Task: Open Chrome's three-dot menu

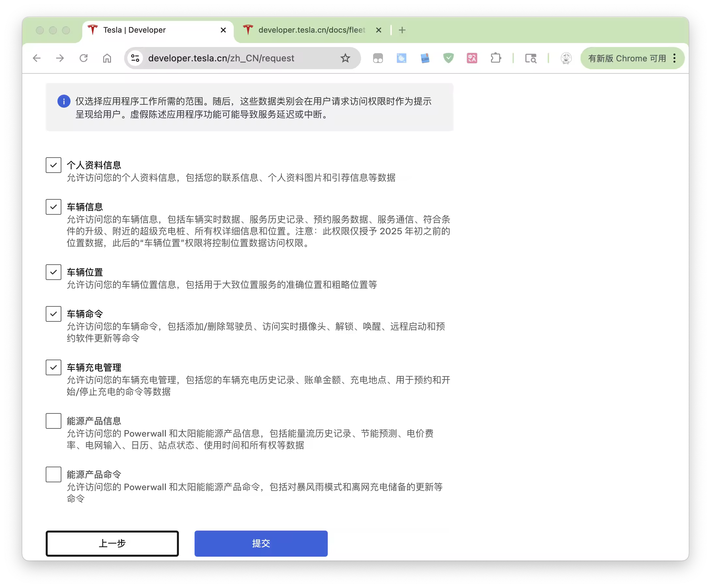Action: click(x=674, y=58)
